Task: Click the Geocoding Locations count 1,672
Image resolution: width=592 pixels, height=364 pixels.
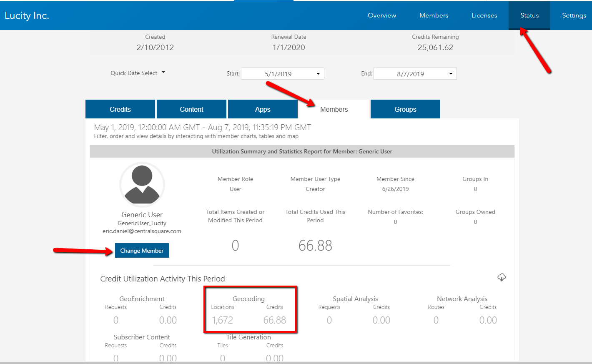Action: (x=222, y=320)
